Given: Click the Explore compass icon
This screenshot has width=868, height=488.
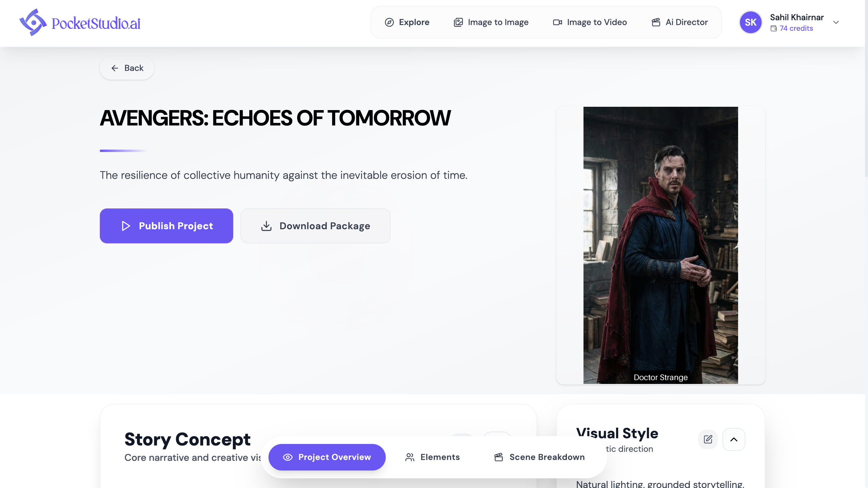Looking at the screenshot, I should tap(389, 22).
